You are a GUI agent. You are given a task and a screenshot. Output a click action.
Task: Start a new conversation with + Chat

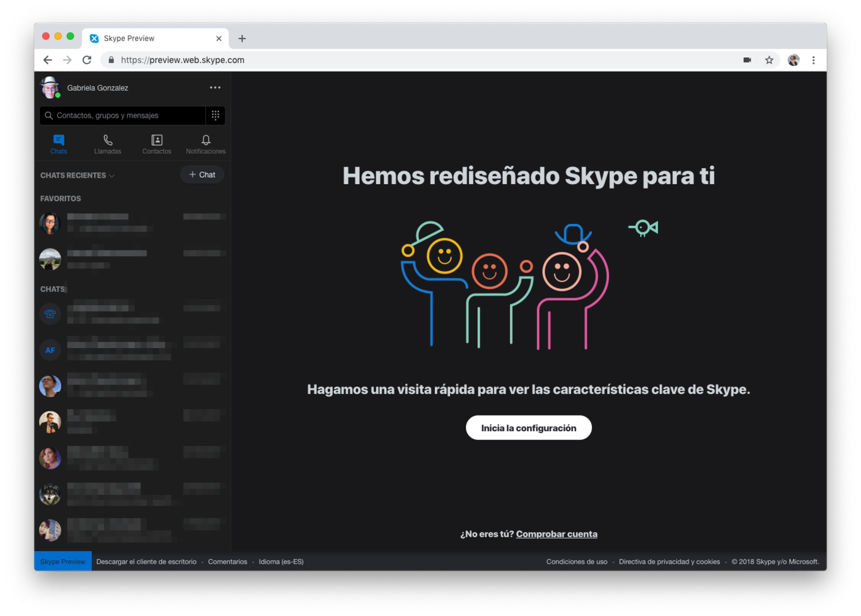(202, 175)
